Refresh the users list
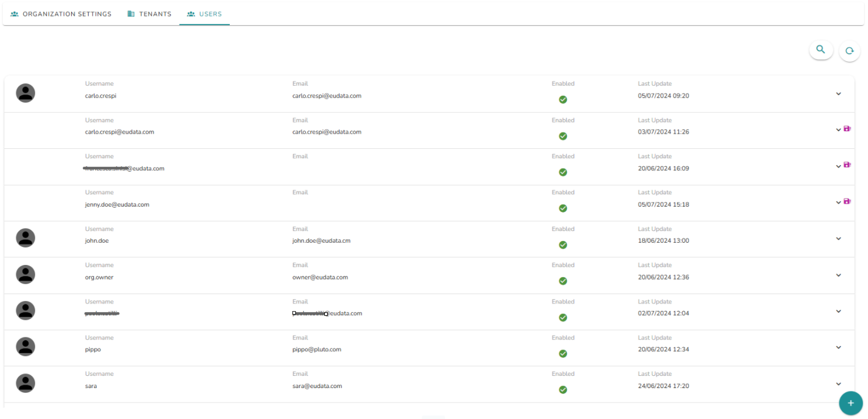 [x=849, y=51]
